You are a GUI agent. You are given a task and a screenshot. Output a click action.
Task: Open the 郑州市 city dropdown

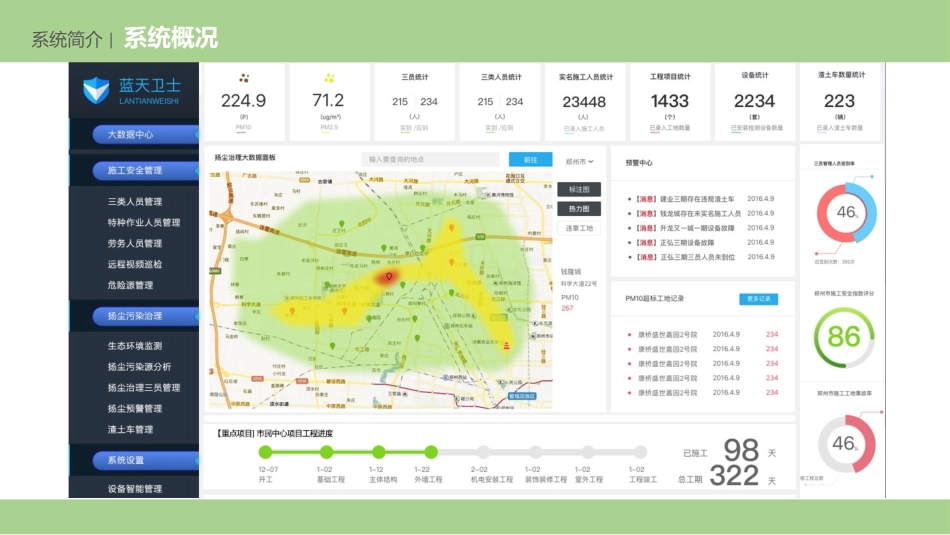(579, 160)
